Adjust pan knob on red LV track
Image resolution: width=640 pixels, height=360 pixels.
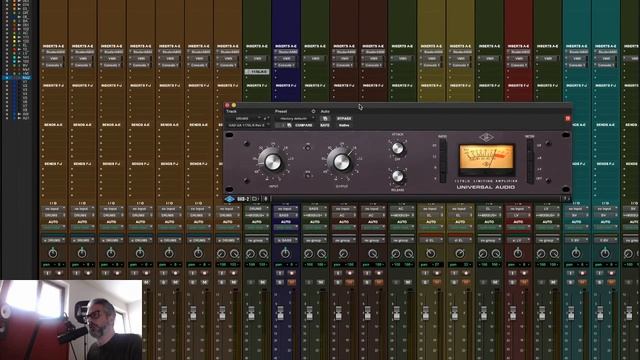tap(518, 253)
